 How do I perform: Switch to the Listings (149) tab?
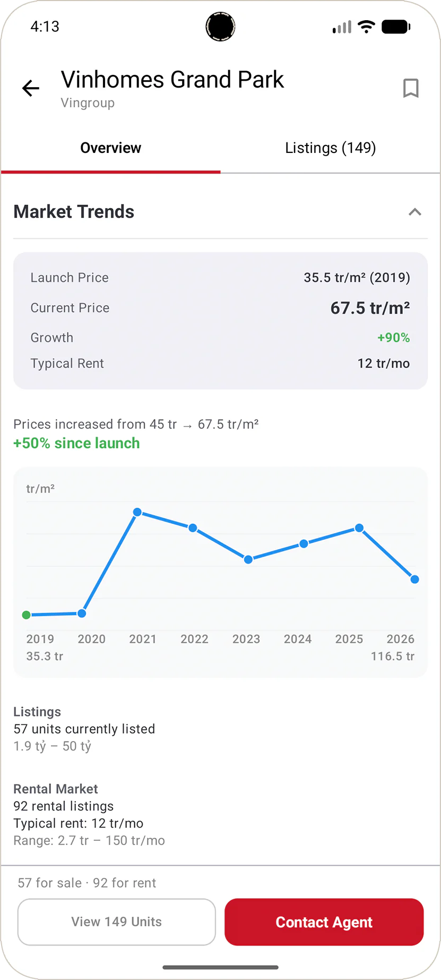click(x=330, y=148)
